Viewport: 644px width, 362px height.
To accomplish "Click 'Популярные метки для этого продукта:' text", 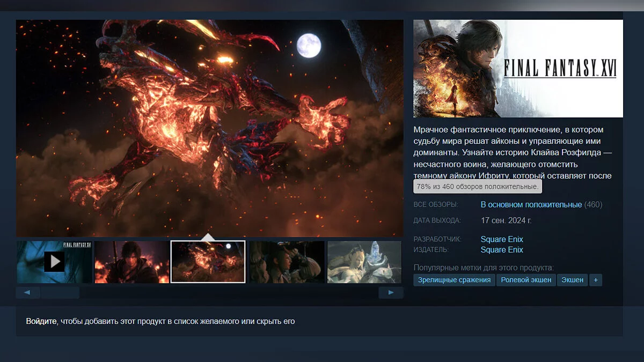I will tap(484, 268).
